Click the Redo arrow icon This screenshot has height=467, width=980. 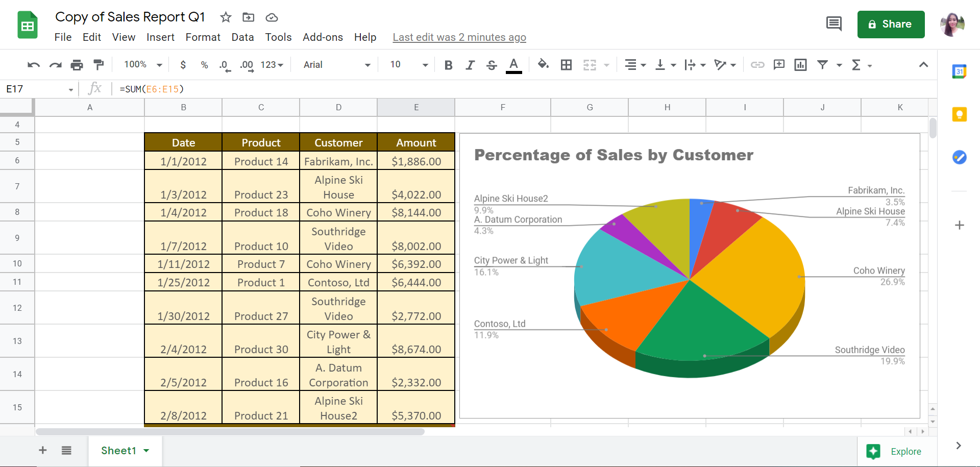coord(55,65)
